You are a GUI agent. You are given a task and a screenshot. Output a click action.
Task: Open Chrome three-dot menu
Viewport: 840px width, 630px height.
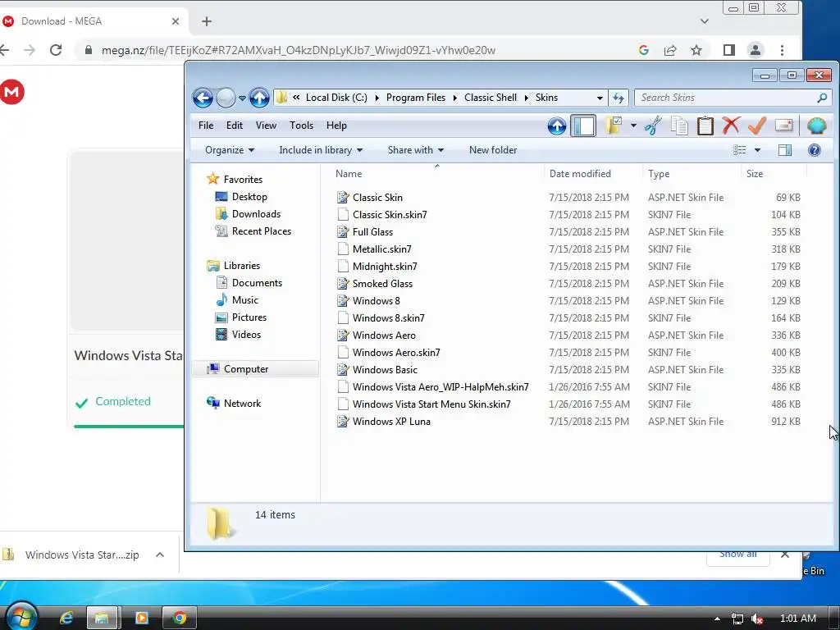coord(782,50)
